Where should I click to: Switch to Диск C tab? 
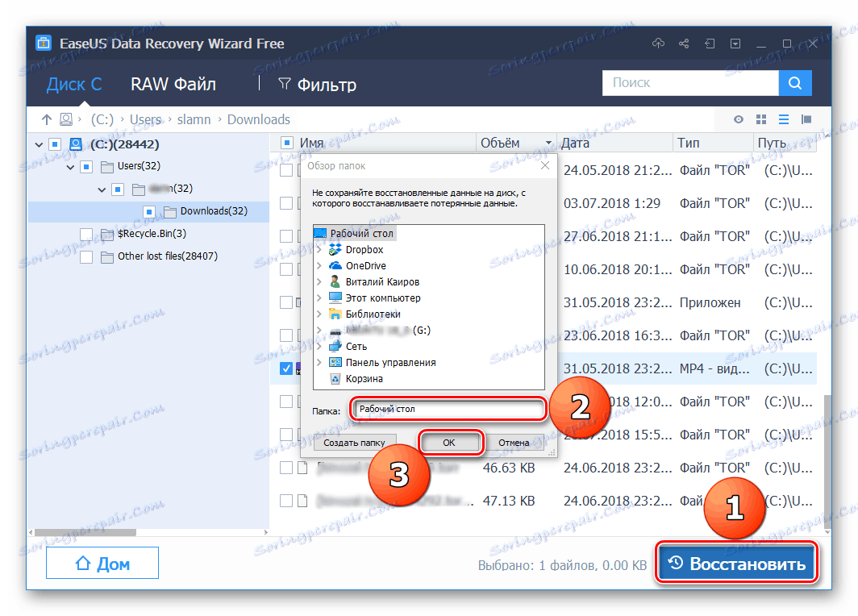(x=74, y=84)
